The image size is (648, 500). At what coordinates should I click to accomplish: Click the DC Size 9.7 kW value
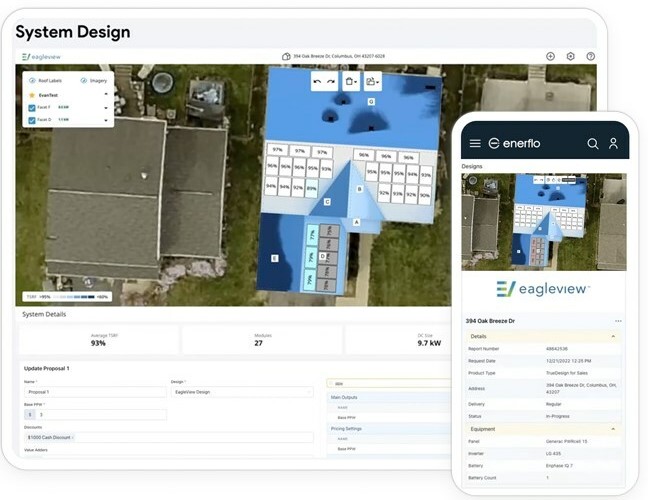(x=429, y=343)
